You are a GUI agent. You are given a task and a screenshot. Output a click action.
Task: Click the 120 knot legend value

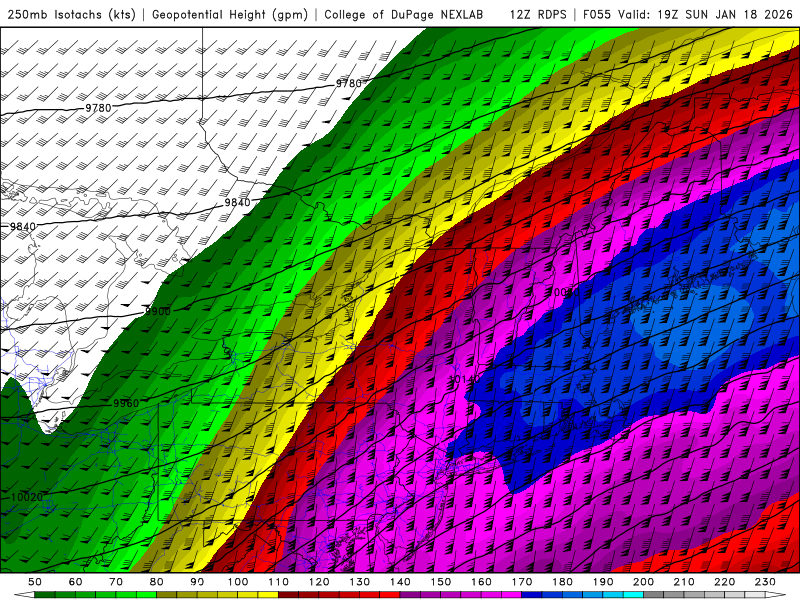pos(319,582)
